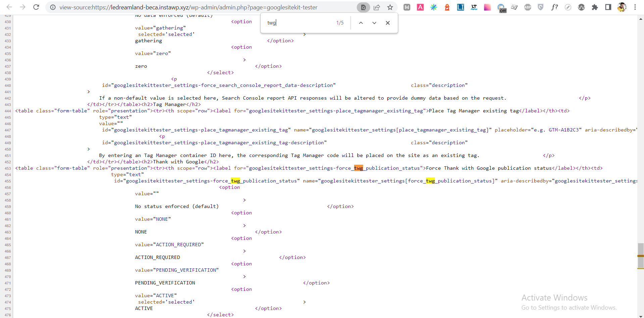Go back to the previous page
This screenshot has height=318, width=644.
click(x=9, y=7)
